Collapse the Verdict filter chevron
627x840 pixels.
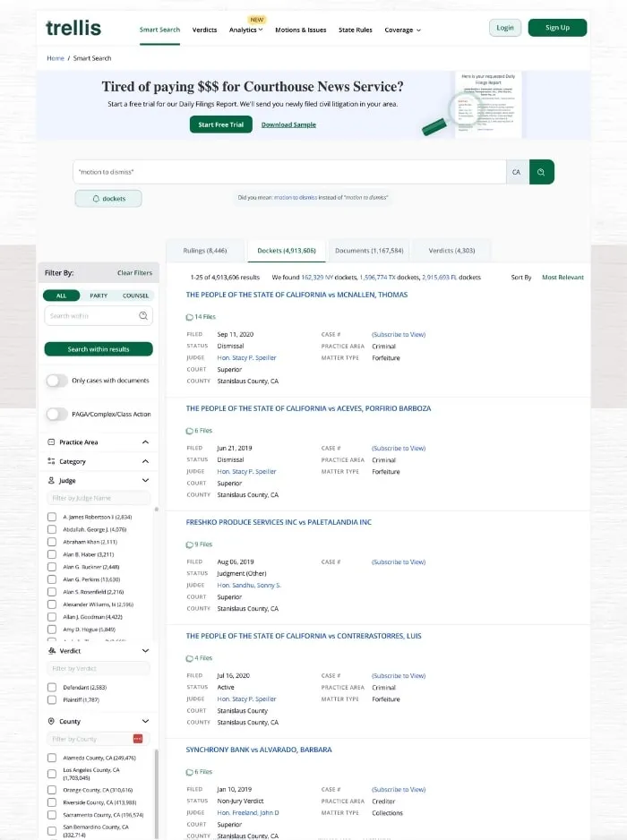pyautogui.click(x=145, y=651)
